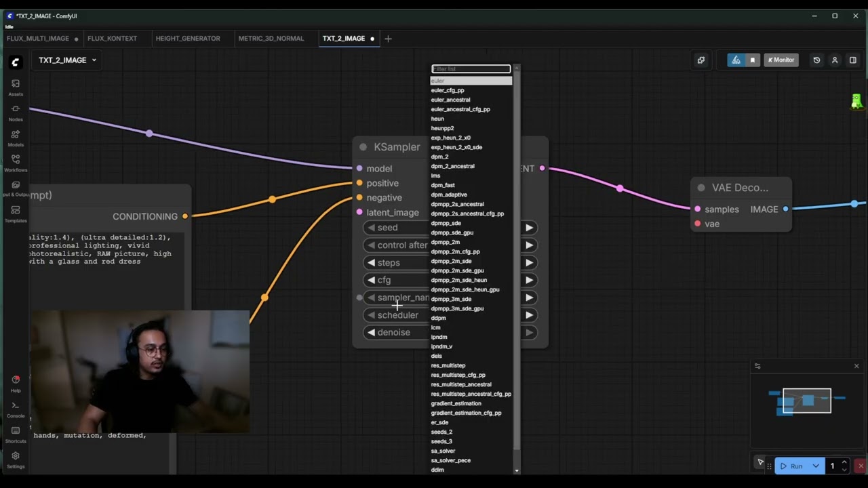Open the Workflows sidebar panel
Screen dimensions: 868x488
pos(15,163)
